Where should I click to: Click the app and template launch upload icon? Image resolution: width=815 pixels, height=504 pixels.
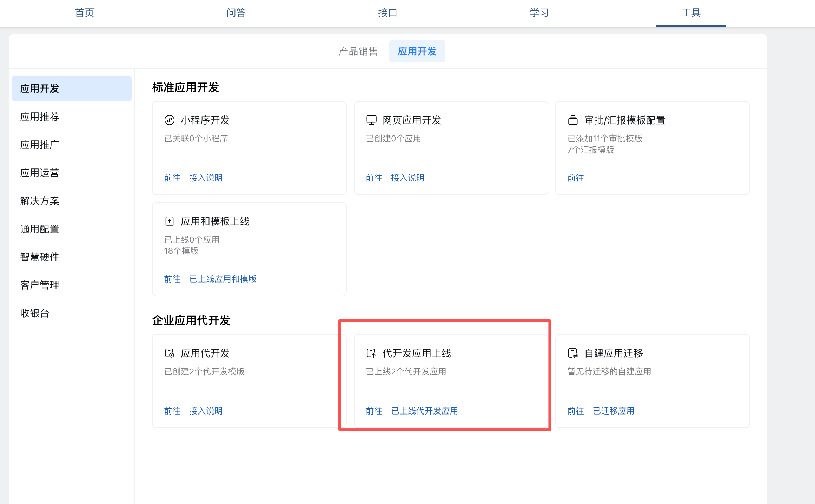tap(170, 221)
